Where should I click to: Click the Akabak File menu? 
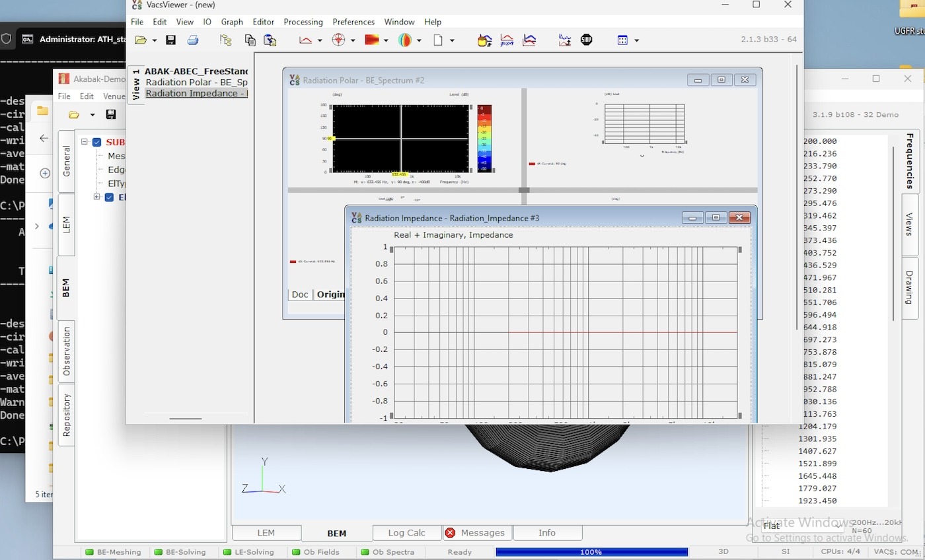point(64,96)
